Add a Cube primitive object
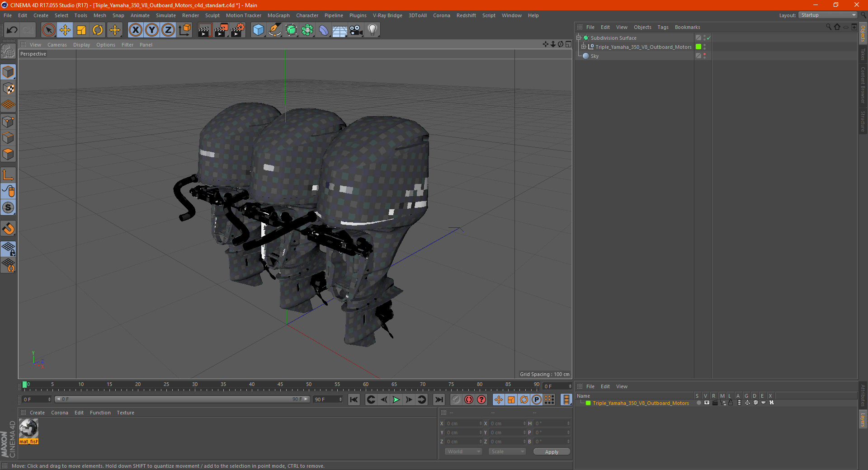This screenshot has height=470, width=868. coord(258,30)
